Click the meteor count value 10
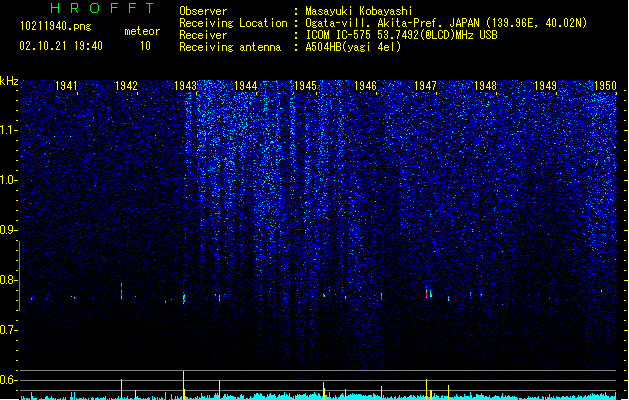This screenshot has height=400, width=629. click(145, 46)
